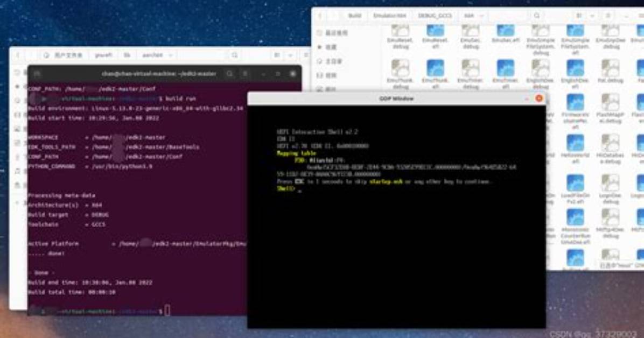Minimize the GOP Window
The width and height of the screenshot is (644, 338).
[527, 98]
